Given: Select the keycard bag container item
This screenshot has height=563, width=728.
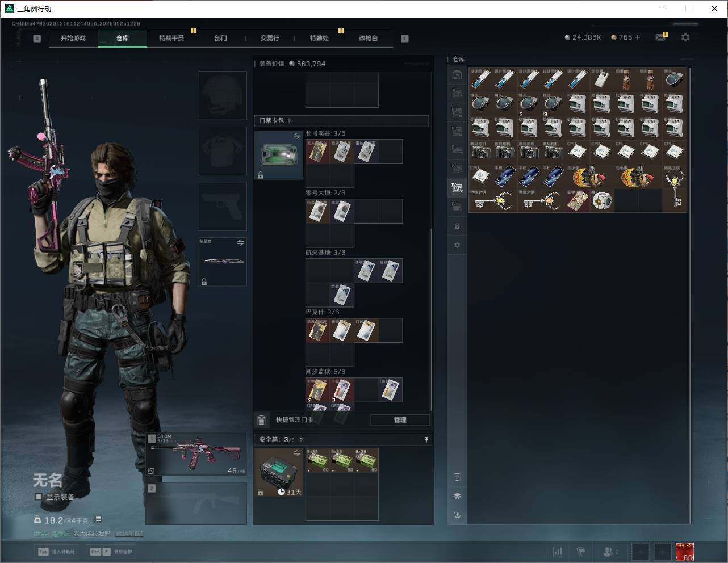Looking at the screenshot, I should [278, 156].
